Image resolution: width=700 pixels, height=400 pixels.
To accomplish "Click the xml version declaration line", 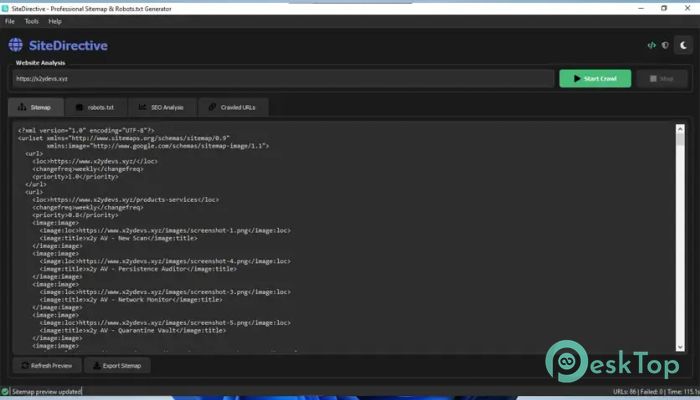I will [x=86, y=130].
